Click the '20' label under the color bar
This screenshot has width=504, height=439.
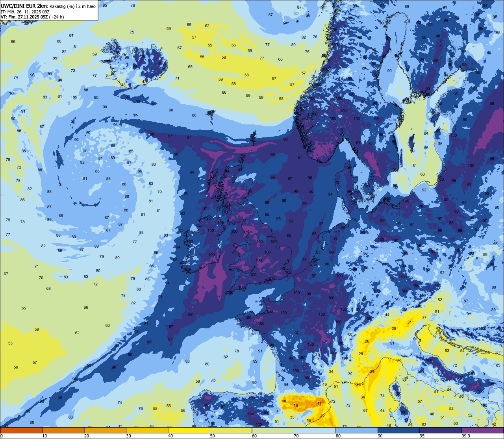87,436
